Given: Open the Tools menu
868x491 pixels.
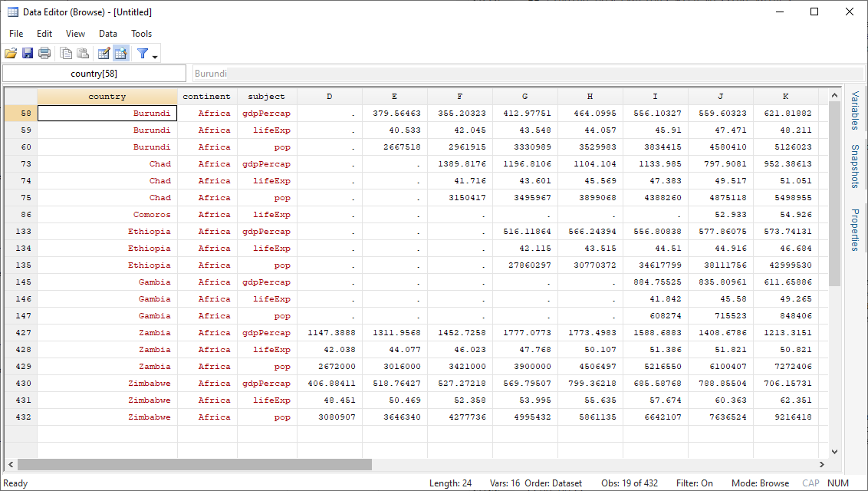Looking at the screenshot, I should pyautogui.click(x=141, y=34).
